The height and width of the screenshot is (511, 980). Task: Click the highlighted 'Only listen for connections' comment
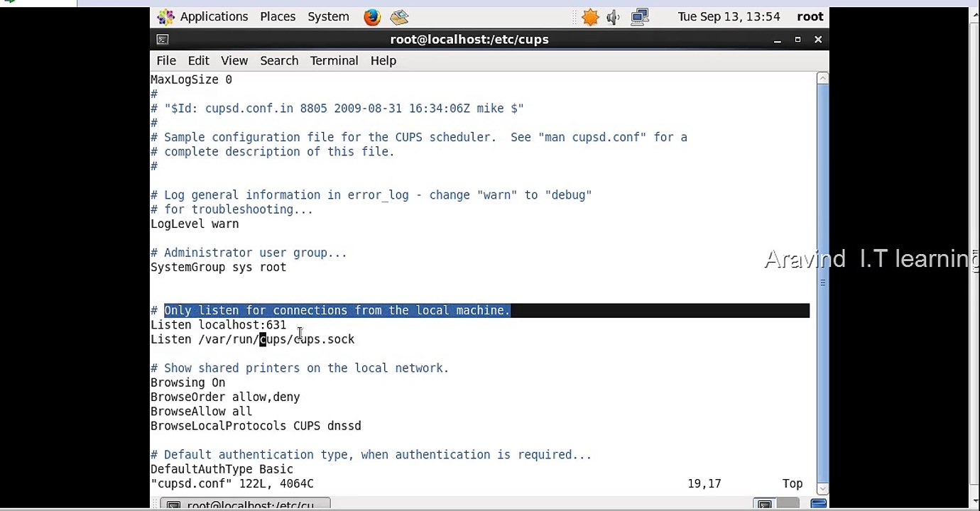click(x=337, y=311)
